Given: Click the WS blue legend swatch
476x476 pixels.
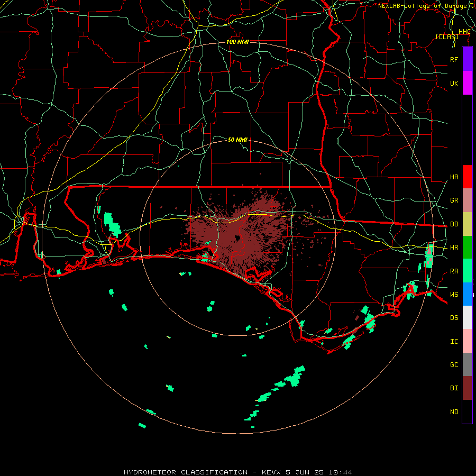Looking at the screenshot, I should coord(467,294).
